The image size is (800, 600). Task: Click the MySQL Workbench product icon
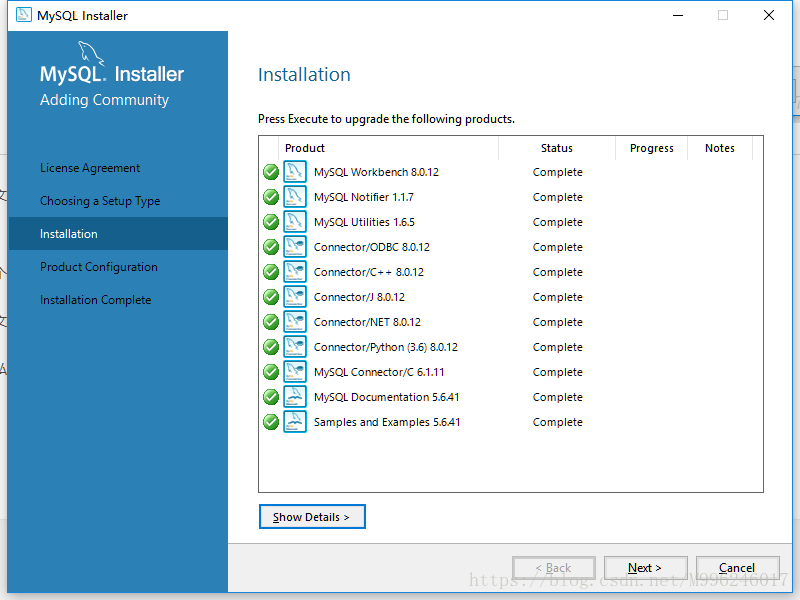[295, 171]
